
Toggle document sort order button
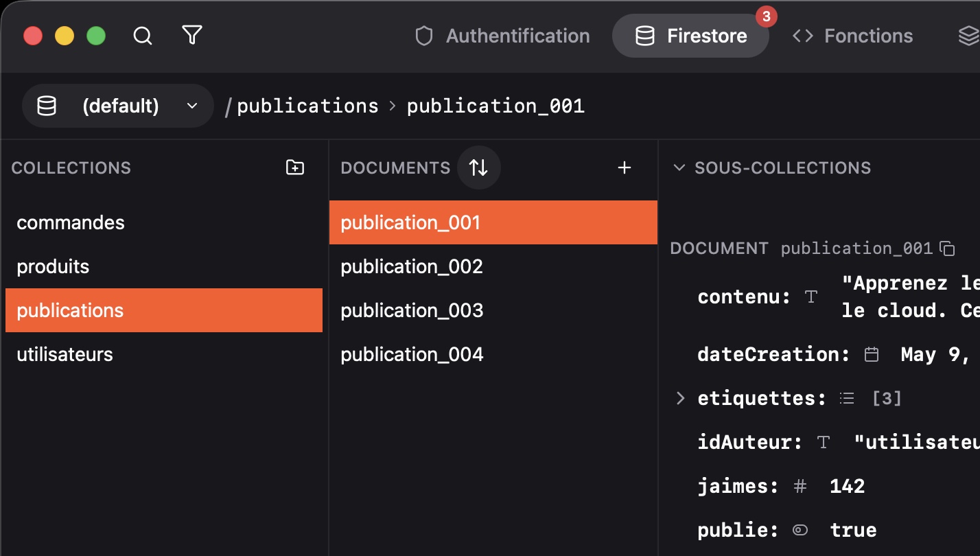pos(479,167)
